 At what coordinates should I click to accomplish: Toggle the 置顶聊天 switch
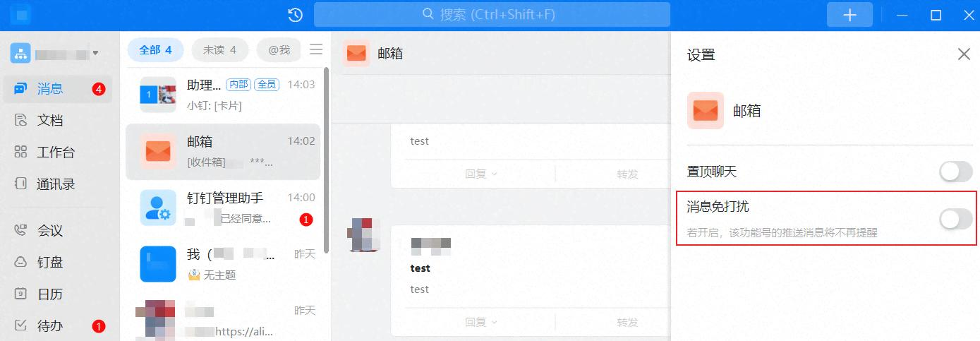tap(956, 172)
